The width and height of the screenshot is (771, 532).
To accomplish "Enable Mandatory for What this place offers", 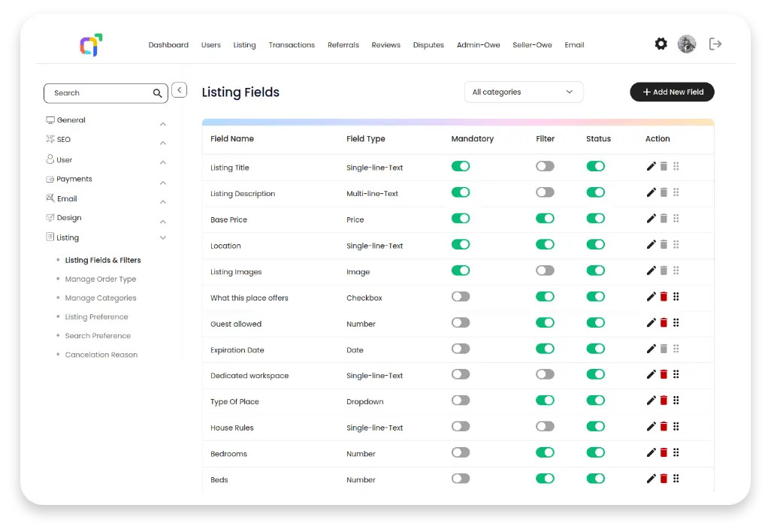I will (x=461, y=297).
